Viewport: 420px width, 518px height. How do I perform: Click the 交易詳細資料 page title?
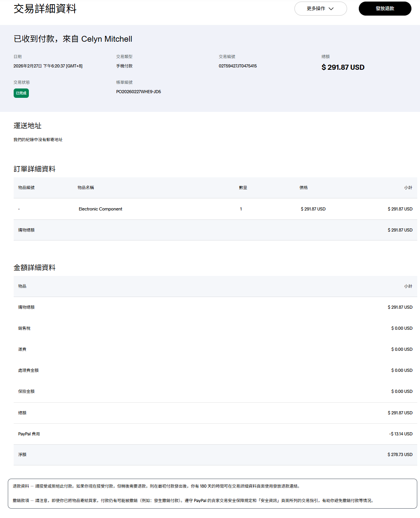point(45,9)
